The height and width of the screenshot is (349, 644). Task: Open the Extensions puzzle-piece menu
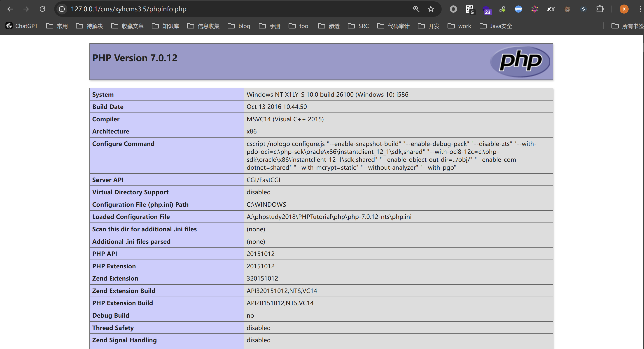(x=600, y=9)
